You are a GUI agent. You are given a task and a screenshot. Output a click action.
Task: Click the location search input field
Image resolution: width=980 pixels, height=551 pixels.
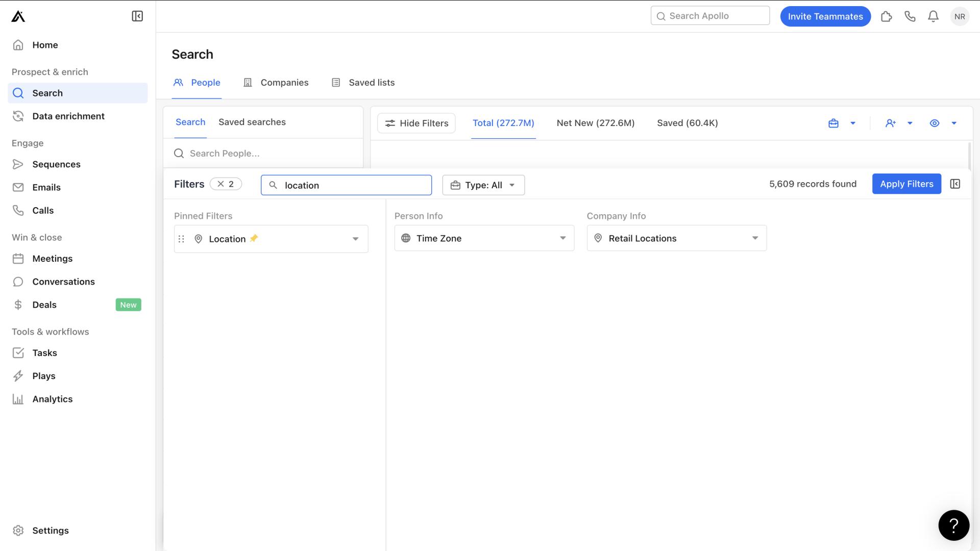(346, 184)
